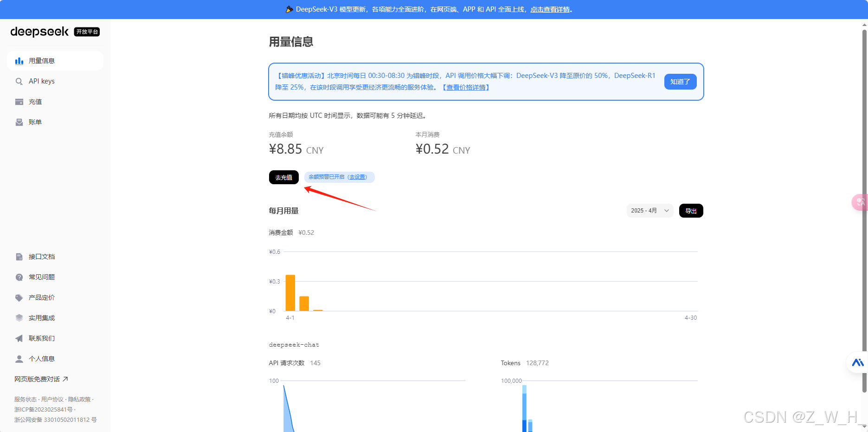Click the Tokens 128,772 label
The height and width of the screenshot is (432, 868).
(x=525, y=363)
